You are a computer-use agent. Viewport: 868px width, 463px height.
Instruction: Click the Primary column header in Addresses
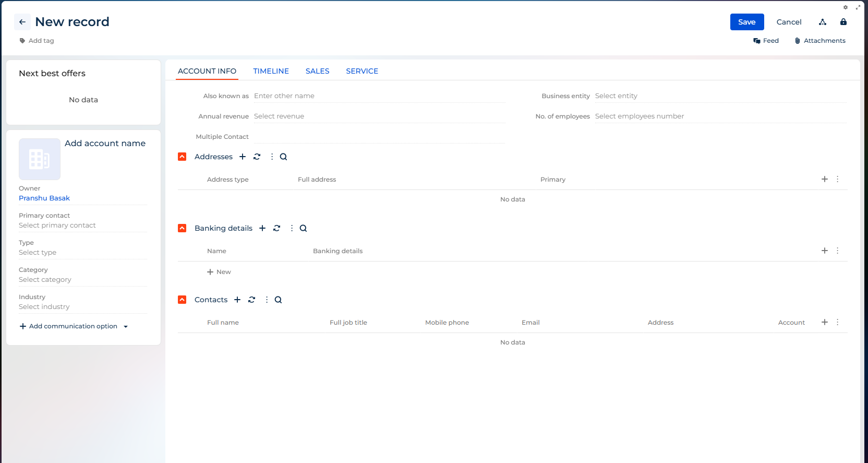pyautogui.click(x=553, y=180)
